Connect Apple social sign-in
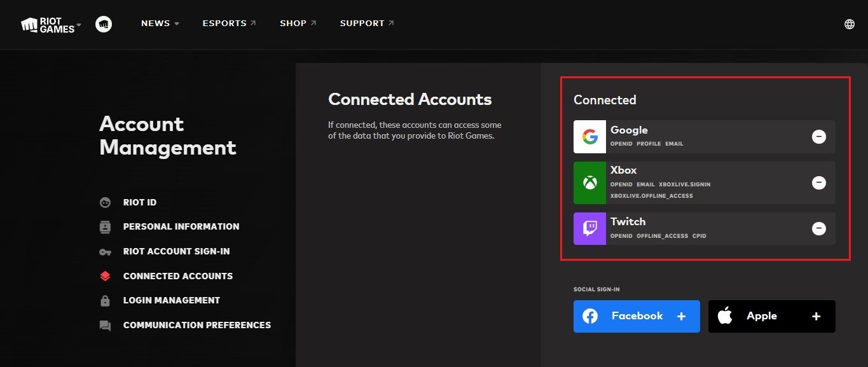This screenshot has width=868, height=367. click(772, 316)
